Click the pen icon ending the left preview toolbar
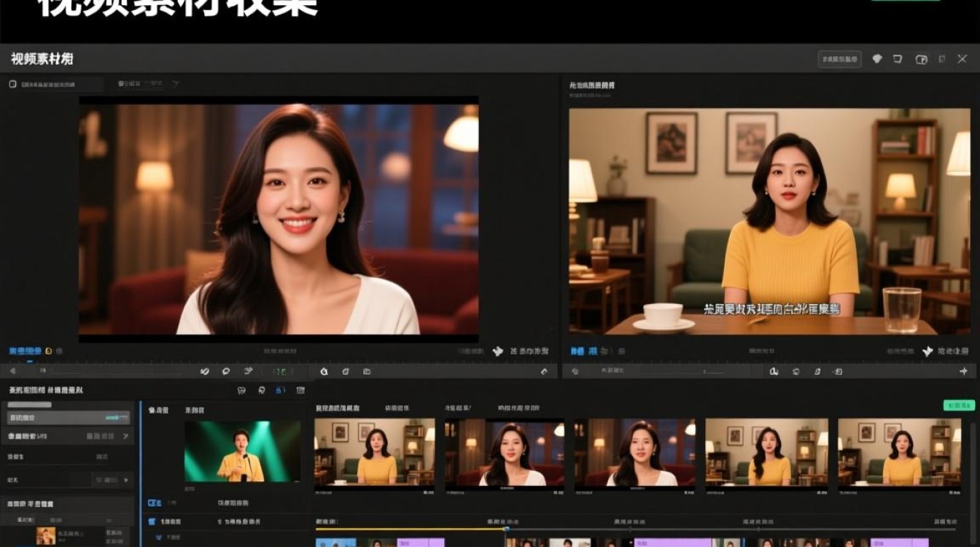 (543, 371)
